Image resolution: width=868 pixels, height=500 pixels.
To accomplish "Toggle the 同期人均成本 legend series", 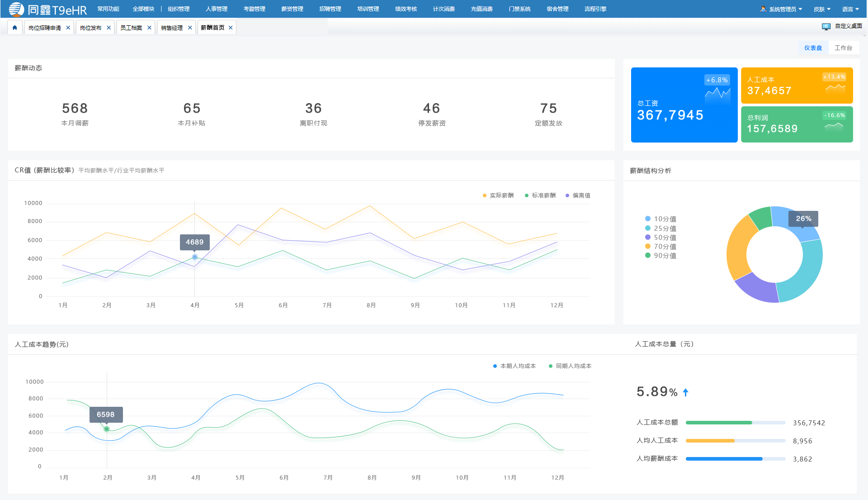I will pyautogui.click(x=570, y=366).
